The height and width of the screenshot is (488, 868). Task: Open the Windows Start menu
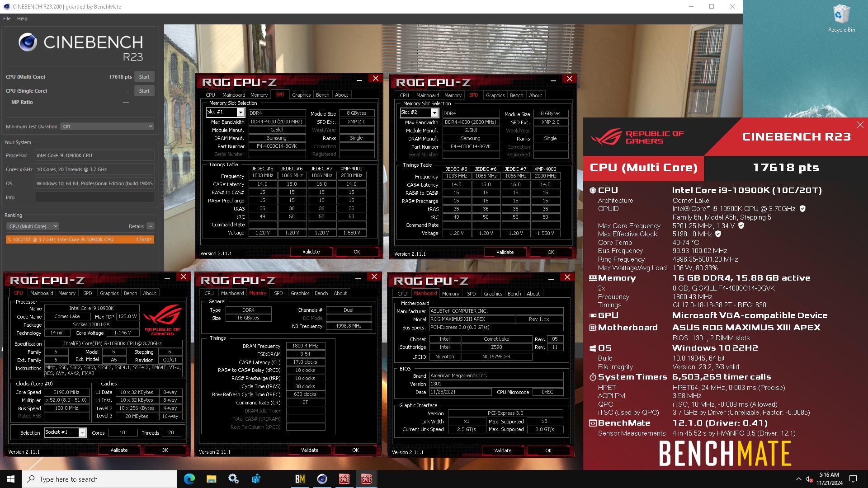tap(11, 479)
